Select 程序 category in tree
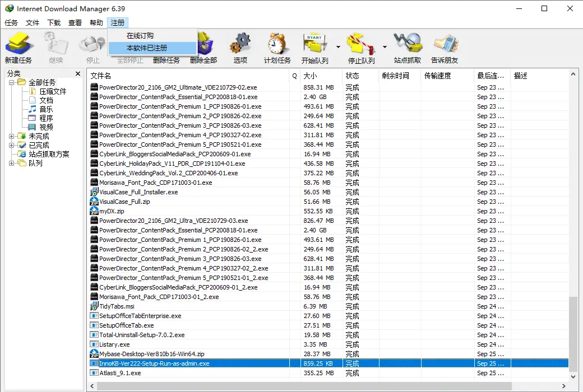The height and width of the screenshot is (392, 583). coord(47,118)
